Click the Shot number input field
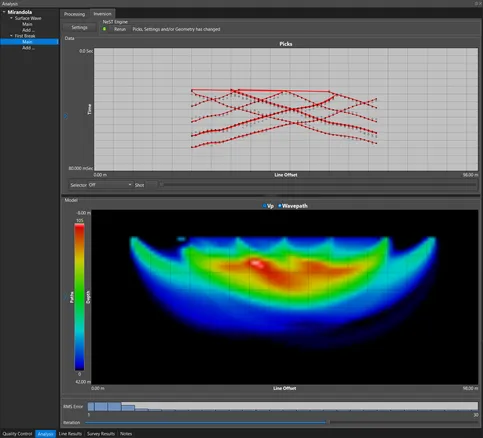This screenshot has height=438, width=483. tap(151, 185)
